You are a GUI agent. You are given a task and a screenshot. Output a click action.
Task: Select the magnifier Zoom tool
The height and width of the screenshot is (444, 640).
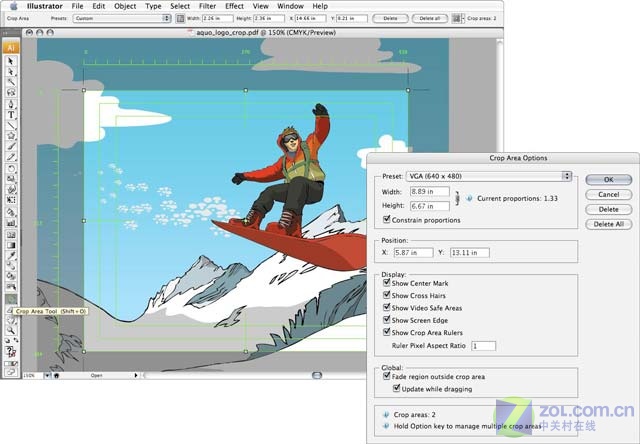[x=11, y=330]
